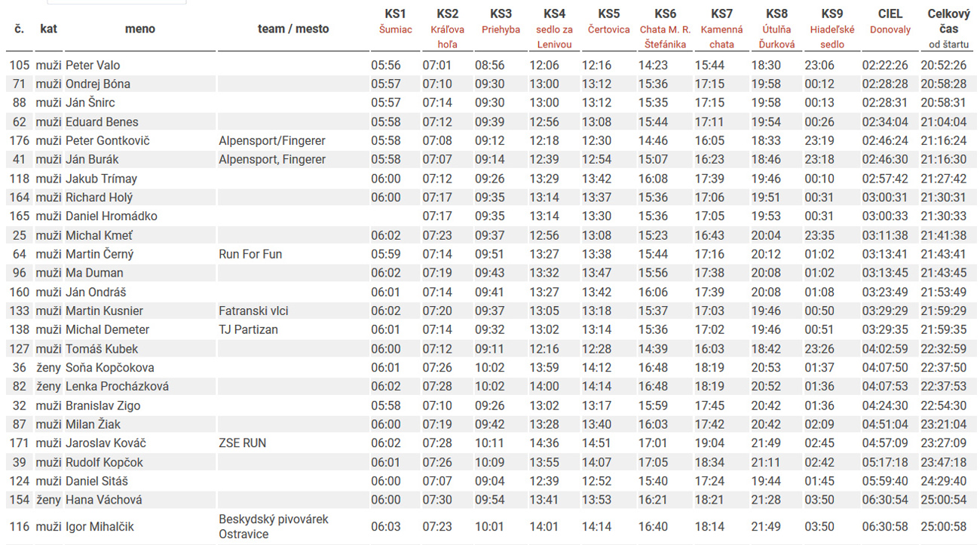980x545 pixels.
Task: Click on the name Soňa Kopčokova
Action: (x=110, y=368)
